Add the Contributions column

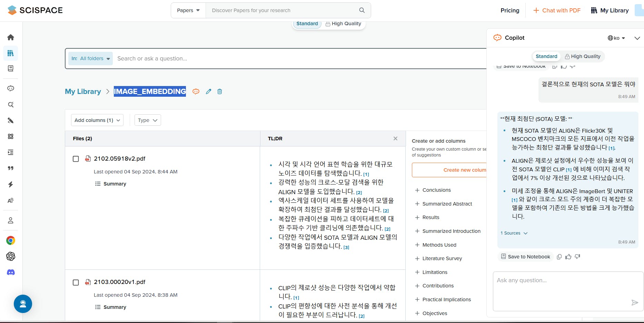click(x=434, y=286)
